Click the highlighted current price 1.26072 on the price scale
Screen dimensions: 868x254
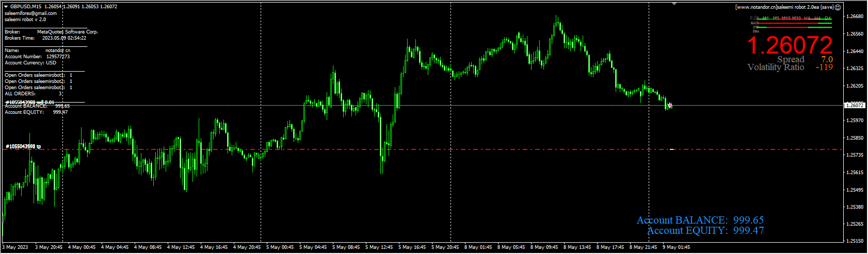pos(855,105)
